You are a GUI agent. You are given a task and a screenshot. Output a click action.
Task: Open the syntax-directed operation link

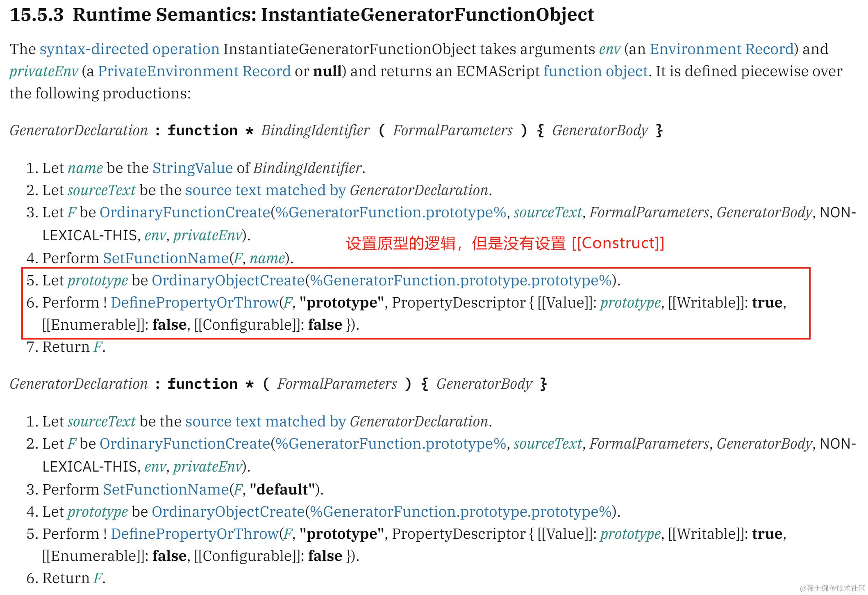130,49
